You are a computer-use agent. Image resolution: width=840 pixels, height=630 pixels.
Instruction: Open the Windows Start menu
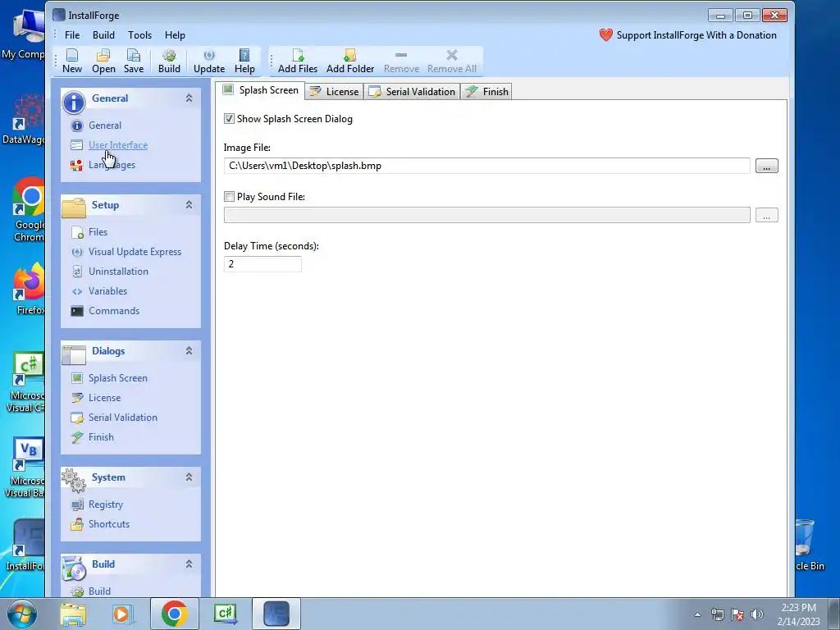(x=22, y=614)
